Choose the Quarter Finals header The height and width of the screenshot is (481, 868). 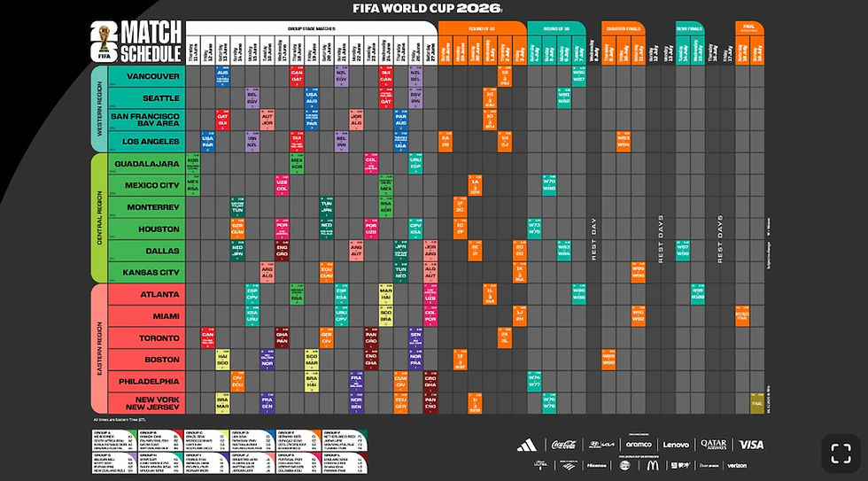tap(624, 28)
